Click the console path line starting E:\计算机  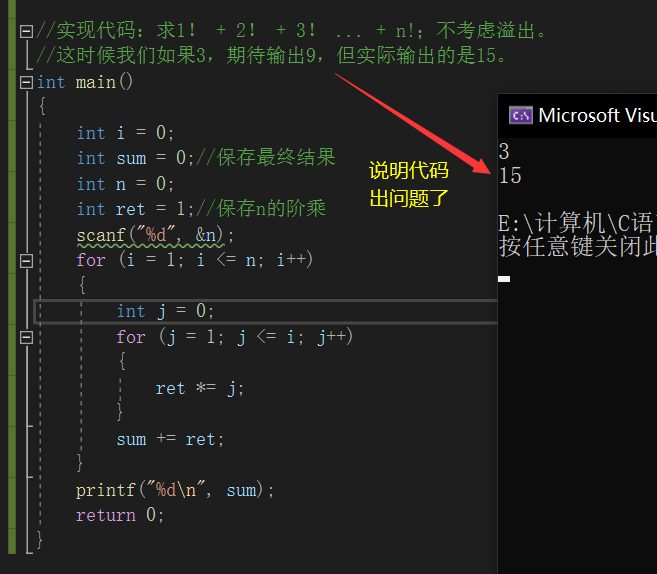(577, 223)
